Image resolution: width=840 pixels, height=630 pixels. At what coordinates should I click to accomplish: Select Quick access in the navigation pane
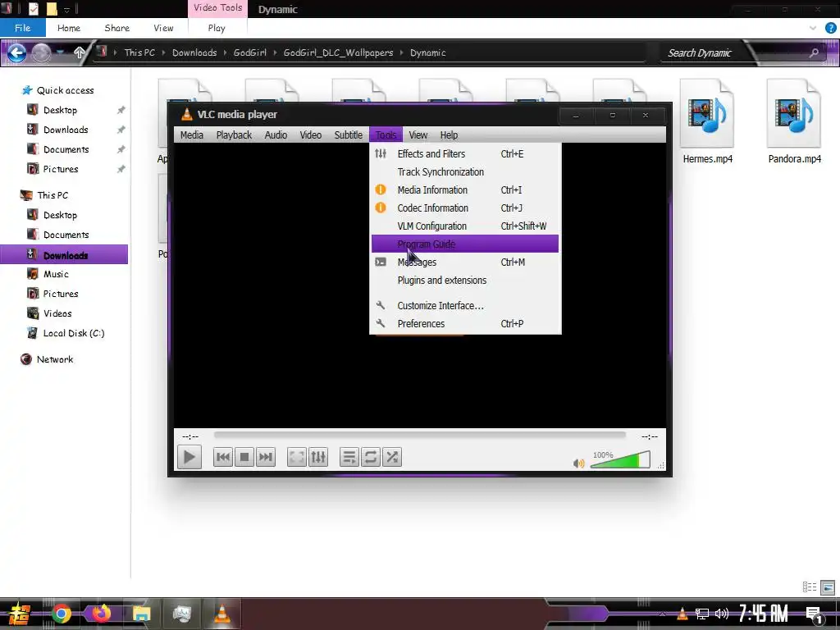click(x=66, y=90)
